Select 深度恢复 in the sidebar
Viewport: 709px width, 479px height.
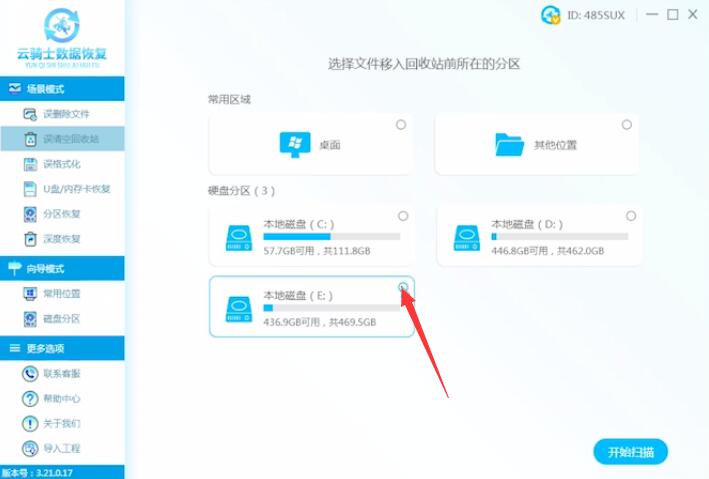point(62,239)
